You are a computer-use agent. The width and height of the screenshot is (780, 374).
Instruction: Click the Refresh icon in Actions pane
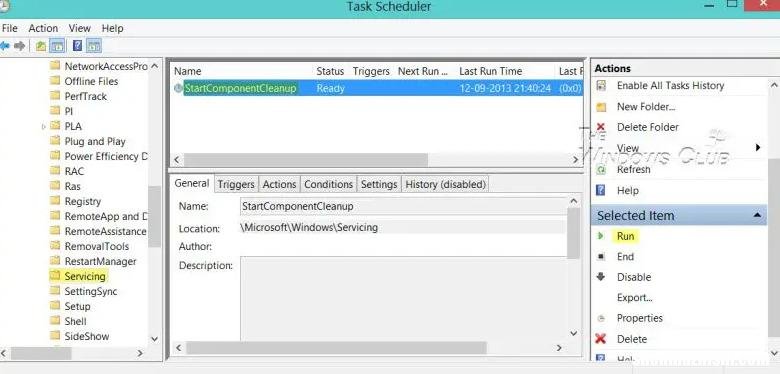click(x=601, y=170)
